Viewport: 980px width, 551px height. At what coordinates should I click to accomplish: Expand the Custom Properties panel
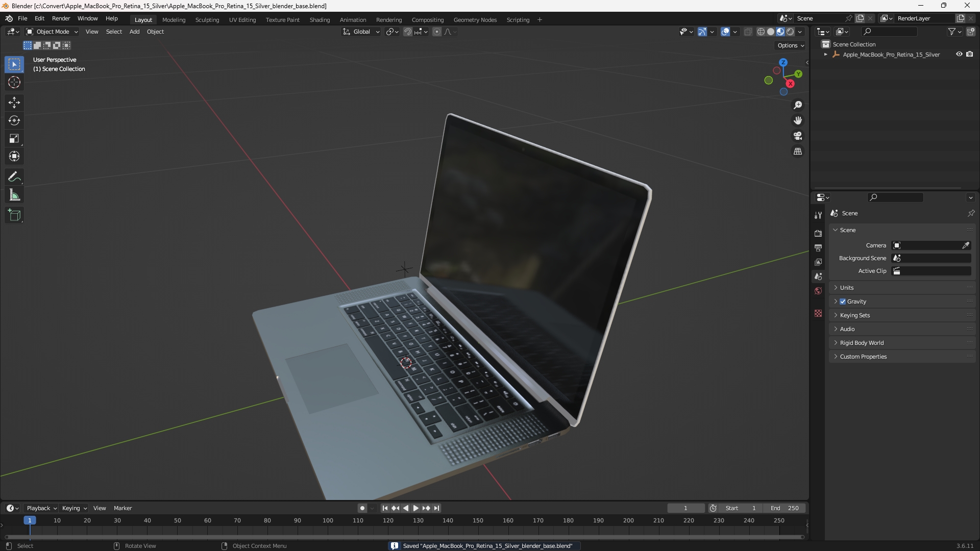(x=902, y=357)
